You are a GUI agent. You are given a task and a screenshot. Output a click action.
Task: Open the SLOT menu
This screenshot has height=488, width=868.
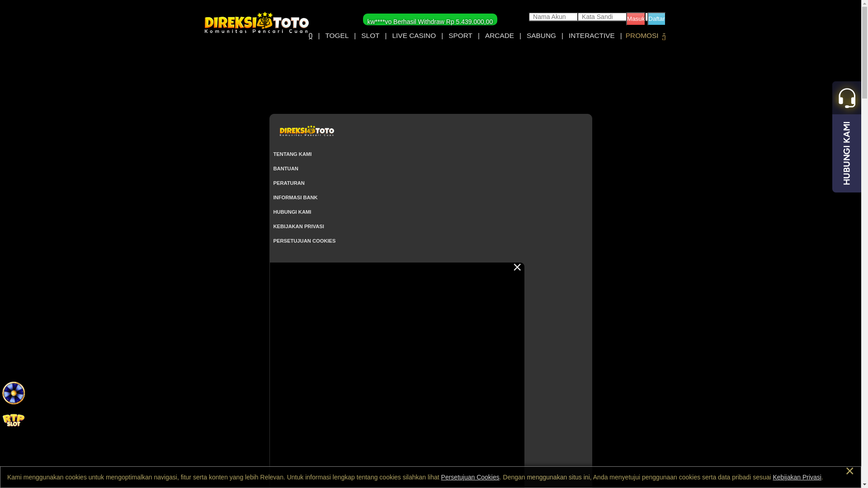(x=370, y=36)
